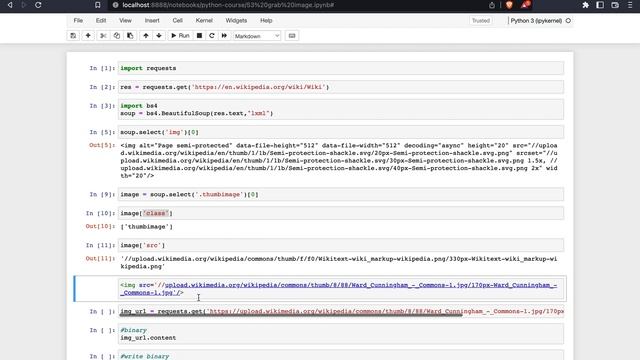The height and width of the screenshot is (360, 640).
Task: Move selected cell up arrow
Action: pyautogui.click(x=146, y=36)
